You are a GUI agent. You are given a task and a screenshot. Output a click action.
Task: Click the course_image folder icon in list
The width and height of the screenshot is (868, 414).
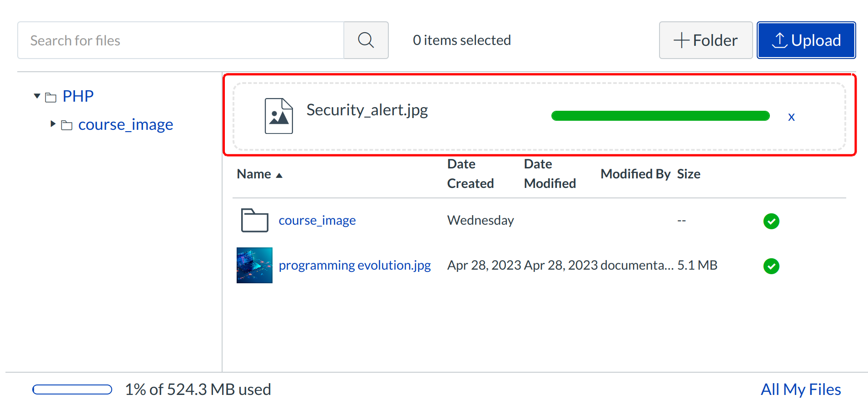(x=254, y=220)
